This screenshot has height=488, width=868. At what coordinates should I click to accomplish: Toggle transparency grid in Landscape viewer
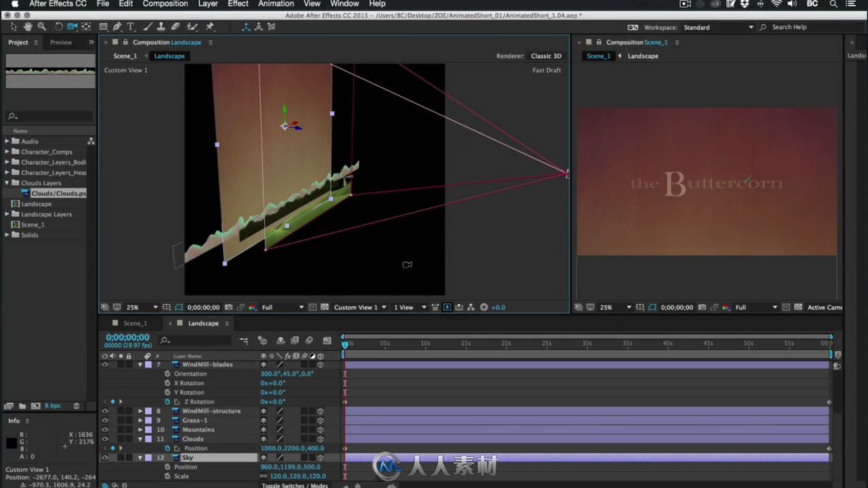click(325, 307)
